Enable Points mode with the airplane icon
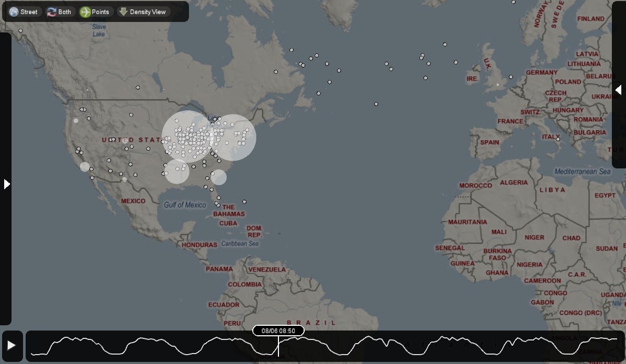The height and width of the screenshot is (364, 626). pos(95,12)
